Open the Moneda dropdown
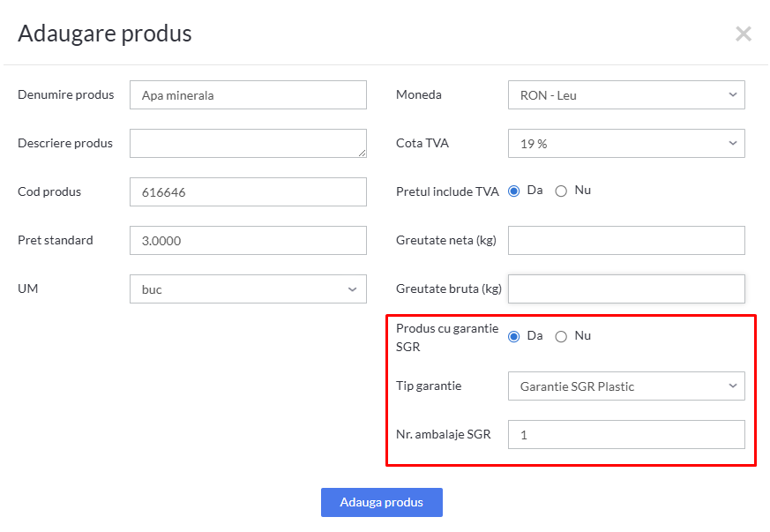Viewport: 770px width, 532px height. (x=626, y=95)
